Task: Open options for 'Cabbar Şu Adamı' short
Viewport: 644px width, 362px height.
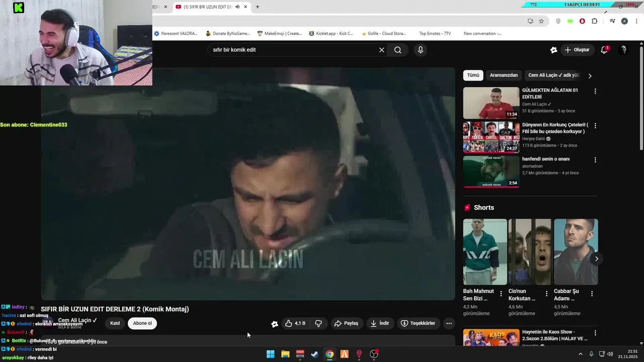Action: click(592, 294)
